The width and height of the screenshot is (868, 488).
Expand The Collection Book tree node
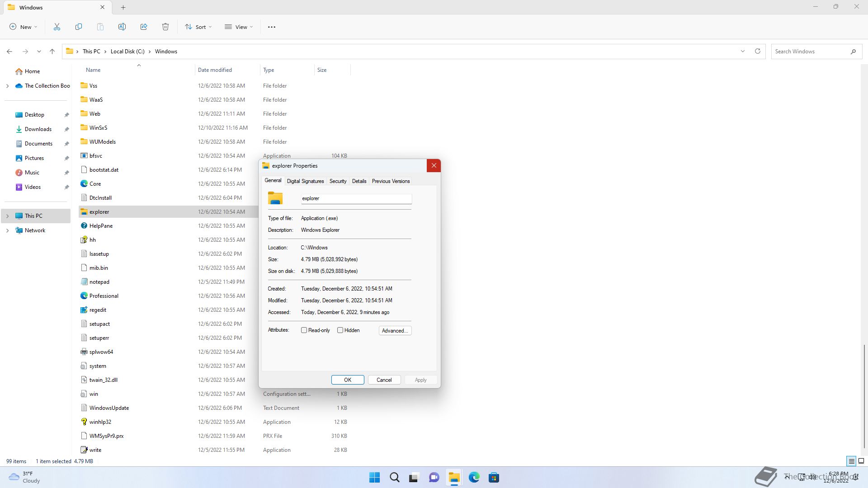pos(7,86)
